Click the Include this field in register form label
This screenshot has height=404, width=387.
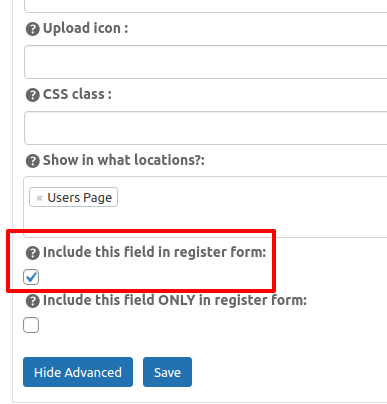155,252
